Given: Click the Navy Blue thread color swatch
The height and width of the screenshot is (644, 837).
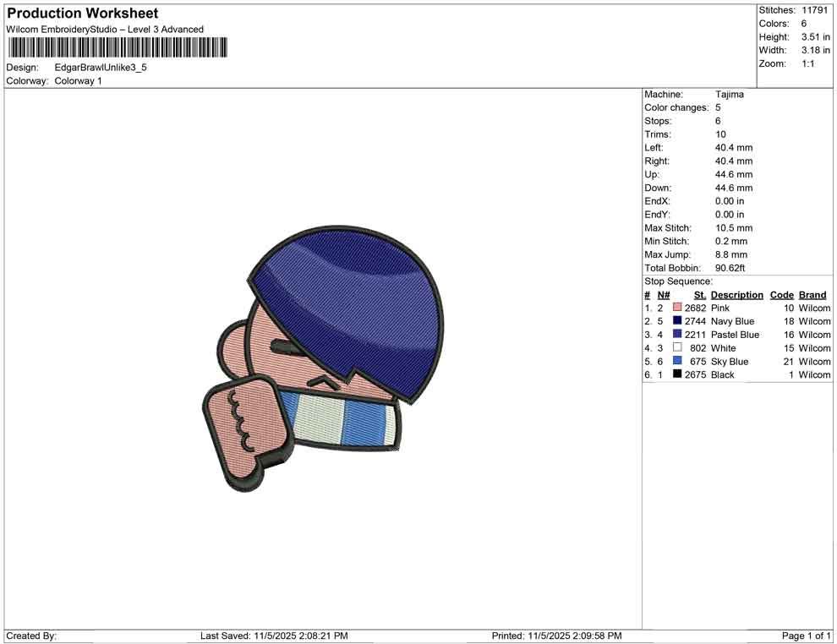Looking at the screenshot, I should [677, 320].
